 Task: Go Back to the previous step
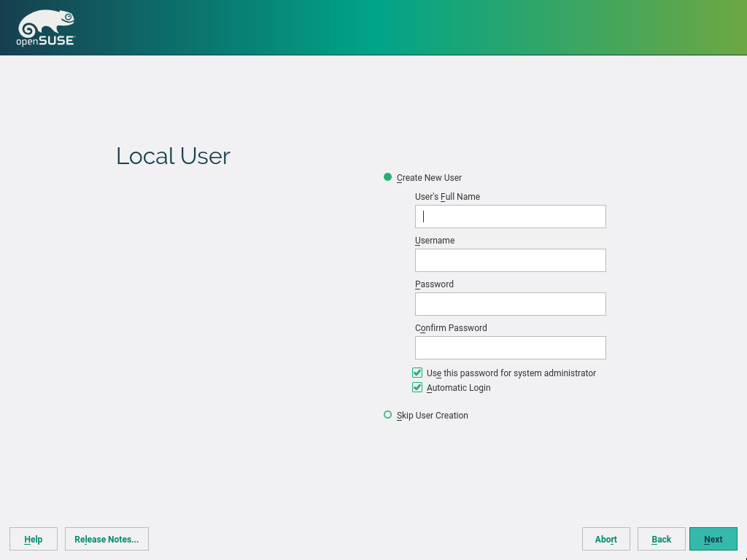click(x=661, y=539)
